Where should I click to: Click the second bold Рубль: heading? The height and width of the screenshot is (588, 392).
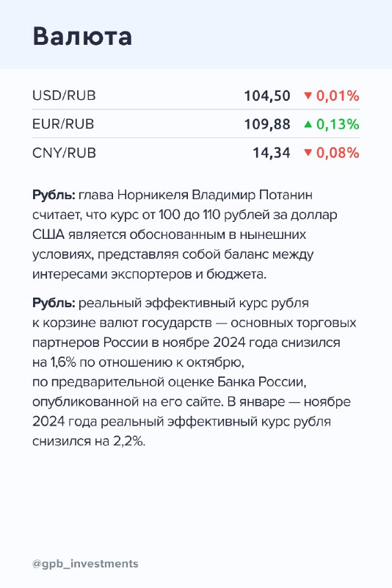tap(54, 303)
